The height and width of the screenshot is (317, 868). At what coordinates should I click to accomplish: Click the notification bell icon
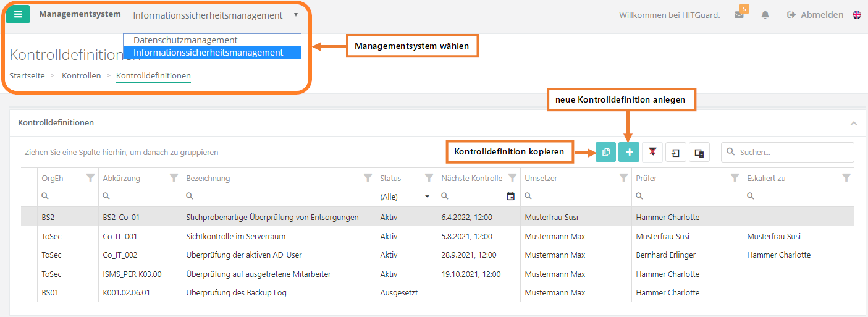[x=765, y=15]
